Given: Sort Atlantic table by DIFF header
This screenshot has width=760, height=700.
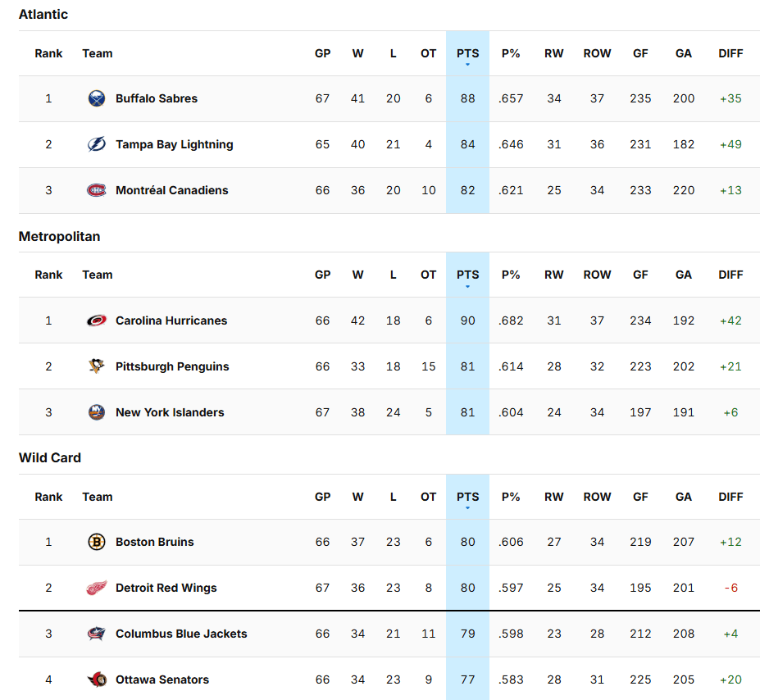Looking at the screenshot, I should point(730,53).
